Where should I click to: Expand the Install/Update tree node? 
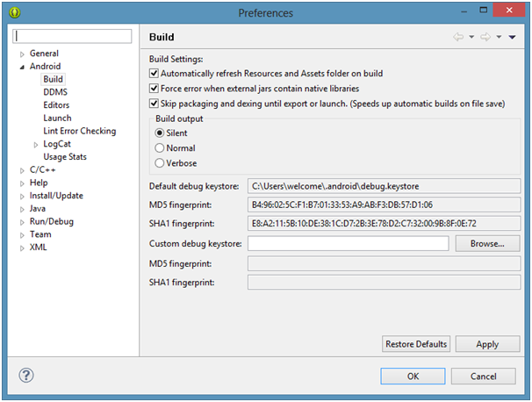[x=22, y=197]
